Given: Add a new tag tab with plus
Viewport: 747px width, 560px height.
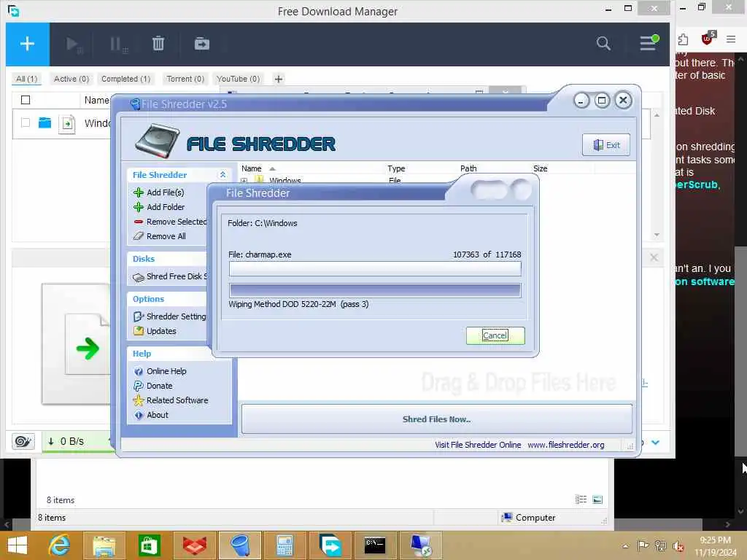Looking at the screenshot, I should [x=279, y=79].
